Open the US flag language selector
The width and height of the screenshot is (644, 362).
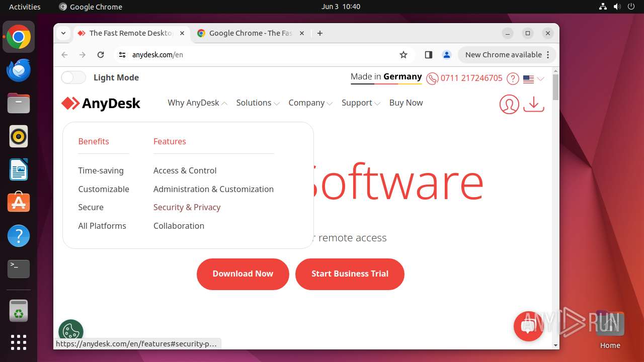point(534,79)
